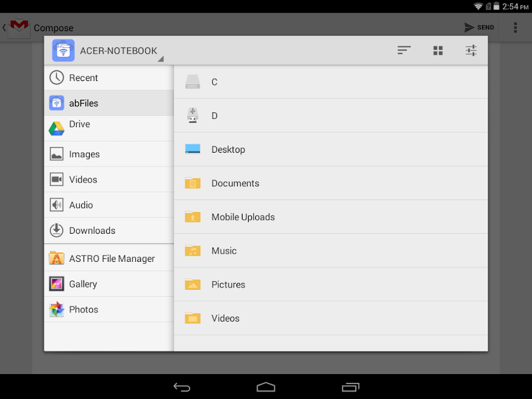Screen dimensions: 532x399
Task: Click the "Photos" label in sidebar
Action: point(84,309)
